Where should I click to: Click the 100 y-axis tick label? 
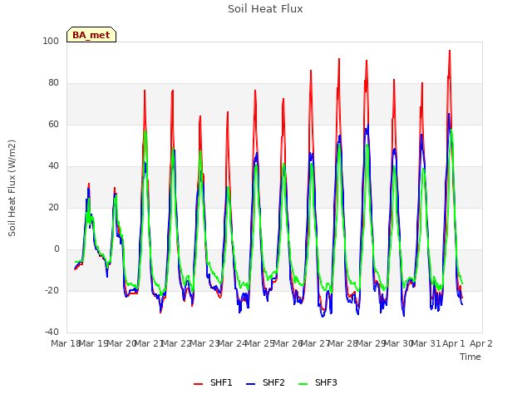pos(51,41)
